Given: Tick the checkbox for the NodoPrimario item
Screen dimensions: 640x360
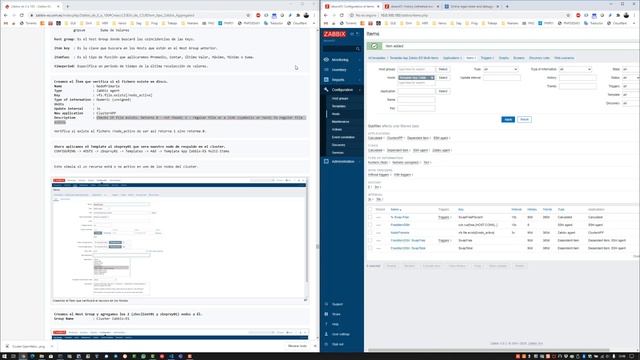Looking at the screenshot, I should (x=370, y=233).
